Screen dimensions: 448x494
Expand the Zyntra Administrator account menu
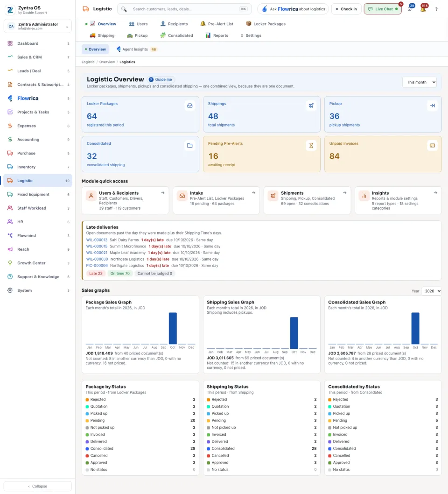click(x=38, y=26)
